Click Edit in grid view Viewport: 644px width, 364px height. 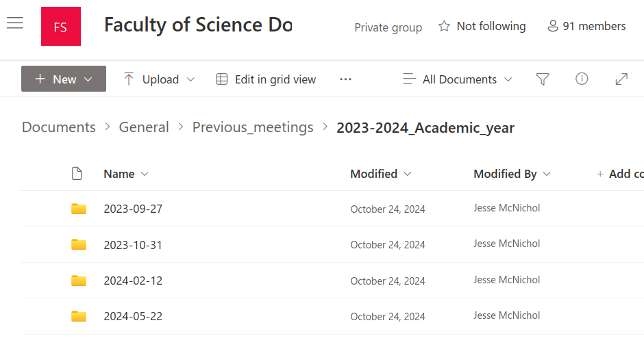coord(266,79)
